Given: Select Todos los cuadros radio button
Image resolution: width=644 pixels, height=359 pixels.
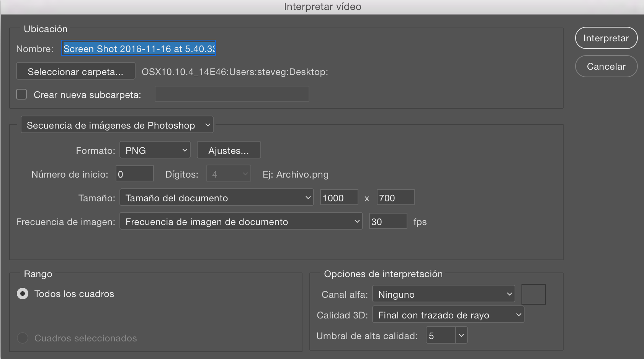Looking at the screenshot, I should (23, 294).
